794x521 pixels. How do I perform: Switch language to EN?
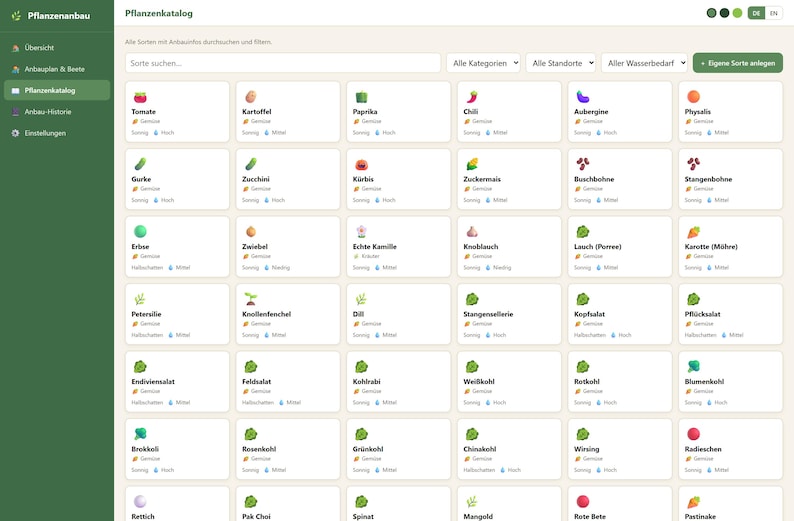(773, 13)
